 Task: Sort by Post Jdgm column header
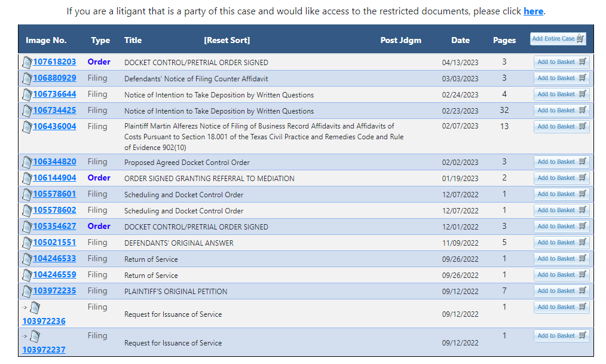click(401, 40)
